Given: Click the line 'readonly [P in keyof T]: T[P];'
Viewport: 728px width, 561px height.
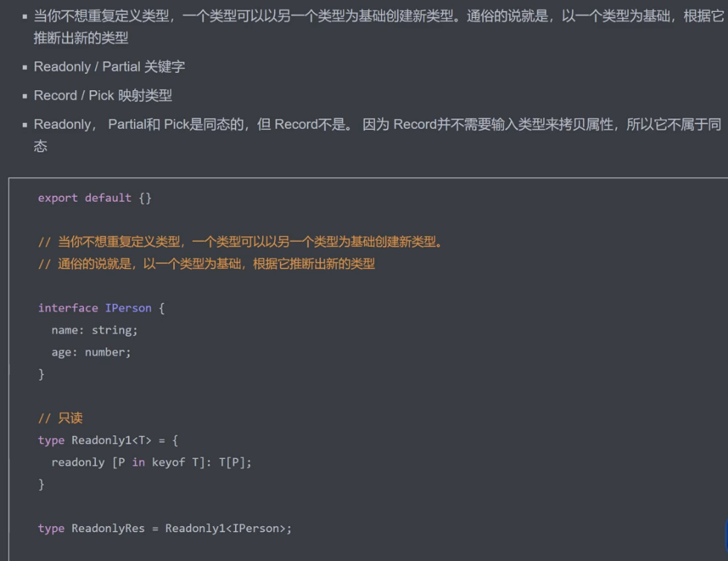Looking at the screenshot, I should coord(151,463).
